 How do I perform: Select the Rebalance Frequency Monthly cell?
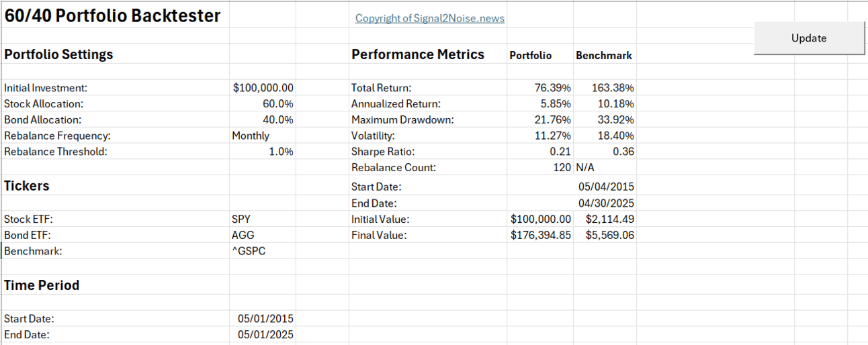point(263,136)
